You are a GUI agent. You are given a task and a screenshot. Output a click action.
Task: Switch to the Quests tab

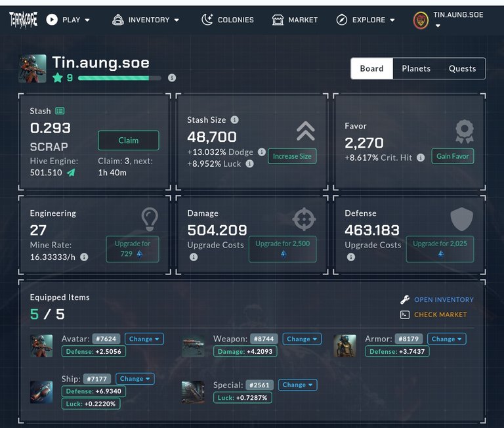click(x=462, y=68)
